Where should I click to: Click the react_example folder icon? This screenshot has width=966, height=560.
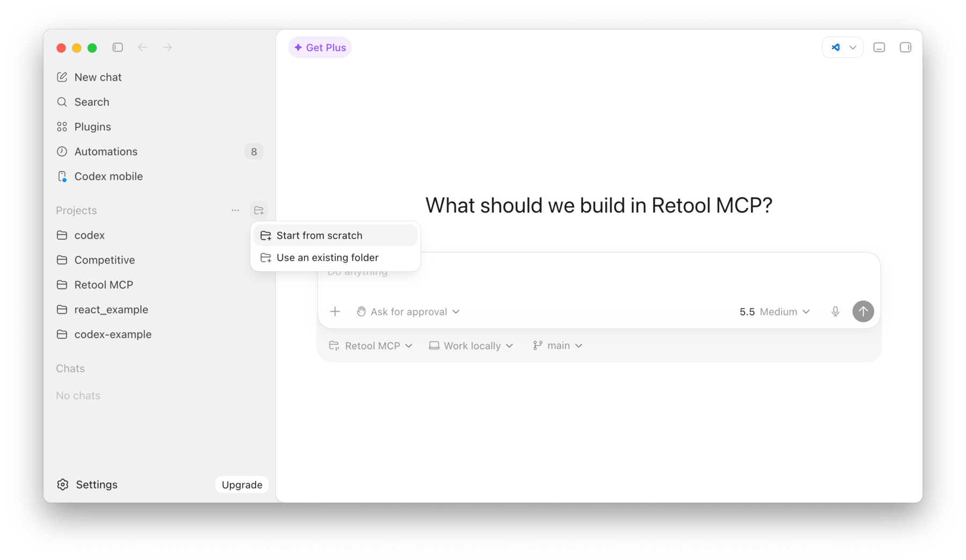pos(62,310)
